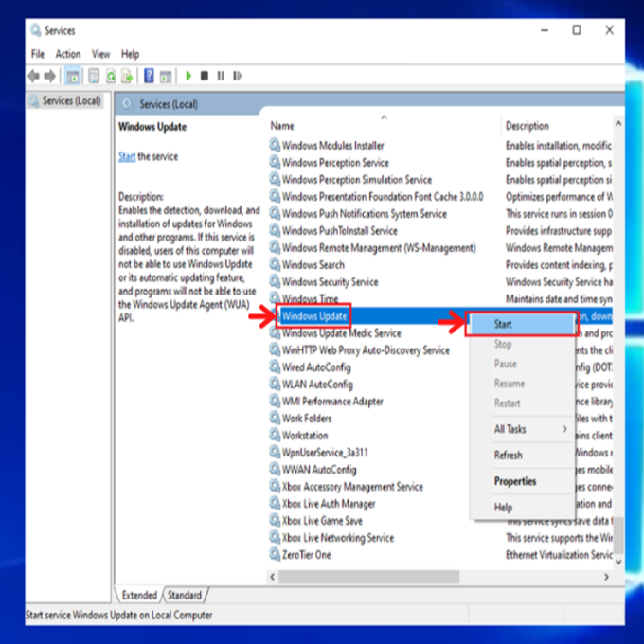Click the Services title bar icon

35,30
